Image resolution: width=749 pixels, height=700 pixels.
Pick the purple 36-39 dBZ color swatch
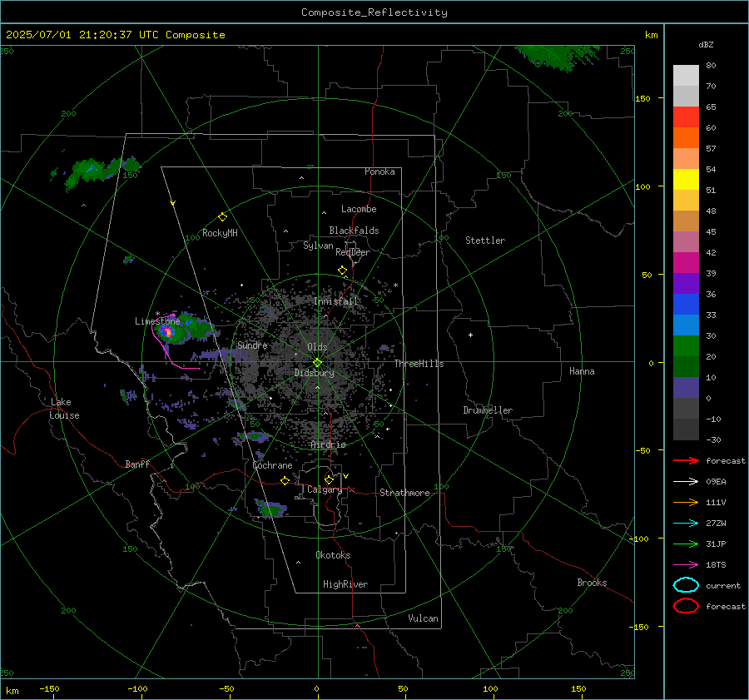[686, 283]
